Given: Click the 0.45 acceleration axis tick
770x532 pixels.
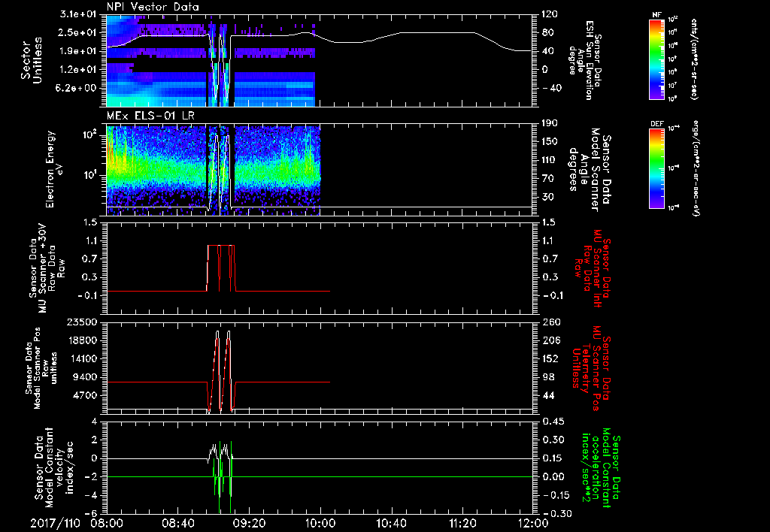Looking at the screenshot, I should [x=553, y=421].
